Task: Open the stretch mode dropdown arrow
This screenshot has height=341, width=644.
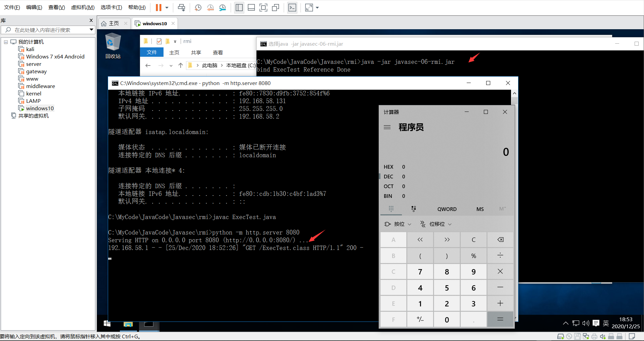Action: [317, 7]
